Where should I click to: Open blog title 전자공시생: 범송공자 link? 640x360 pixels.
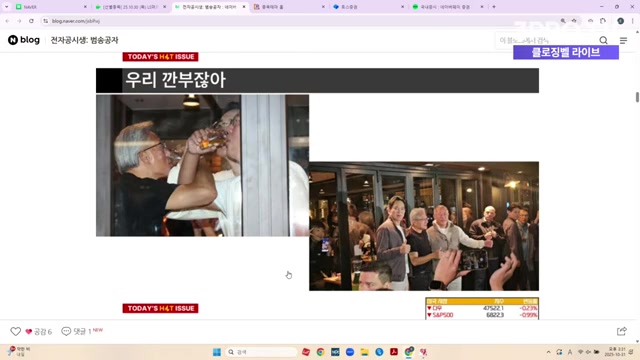pyautogui.click(x=84, y=40)
